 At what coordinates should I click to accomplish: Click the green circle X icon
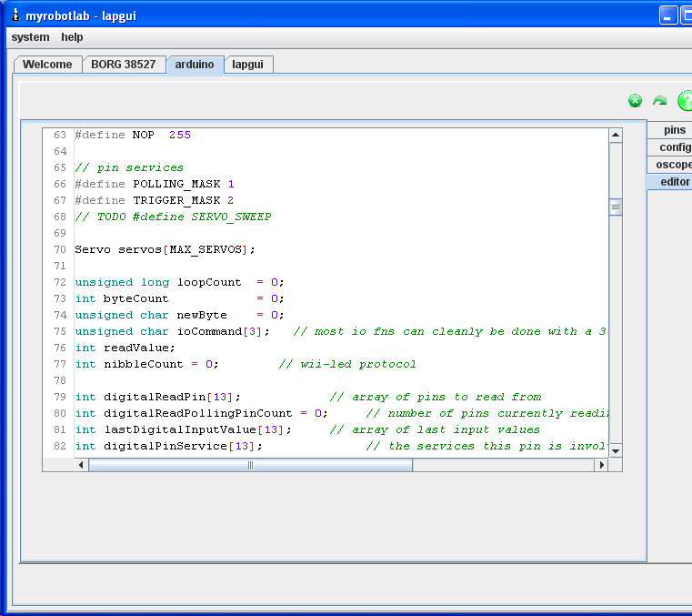635,101
